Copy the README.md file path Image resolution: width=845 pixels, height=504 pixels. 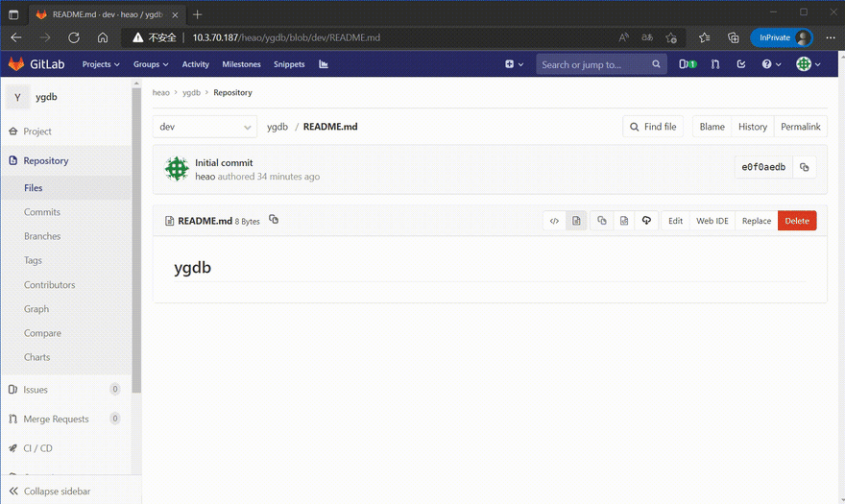point(274,220)
